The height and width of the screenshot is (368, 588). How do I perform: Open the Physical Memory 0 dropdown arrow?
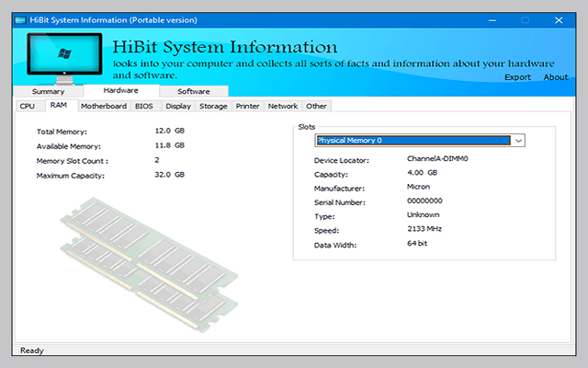[x=518, y=141]
